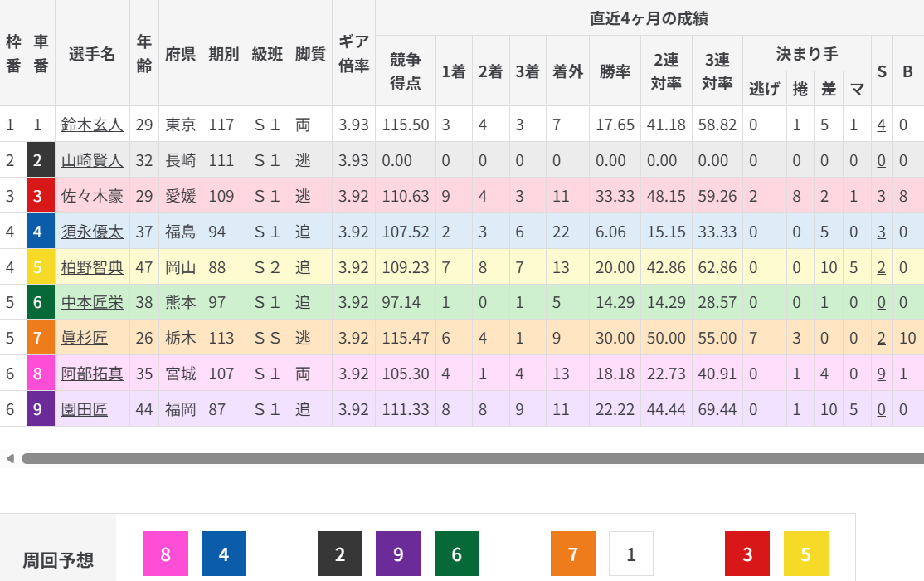Click orange number 7 badge in 周回予想
This screenshot has width=924, height=581.
tap(573, 554)
